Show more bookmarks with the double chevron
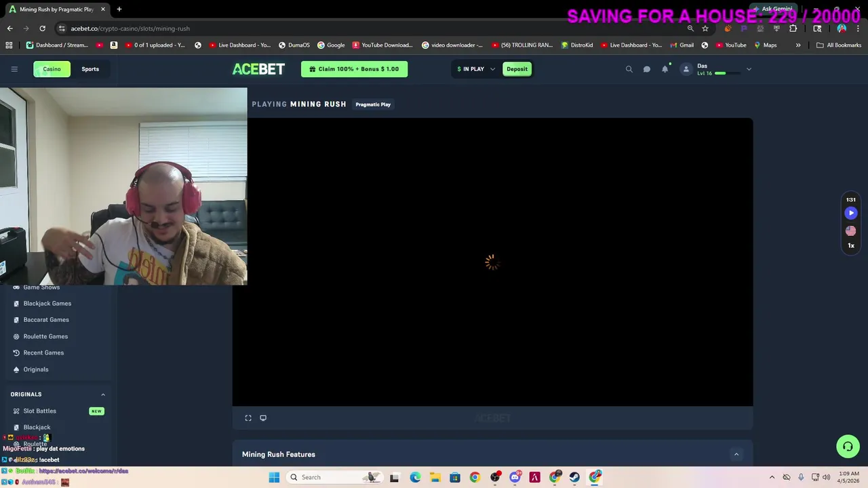The height and width of the screenshot is (488, 868). coord(798,45)
